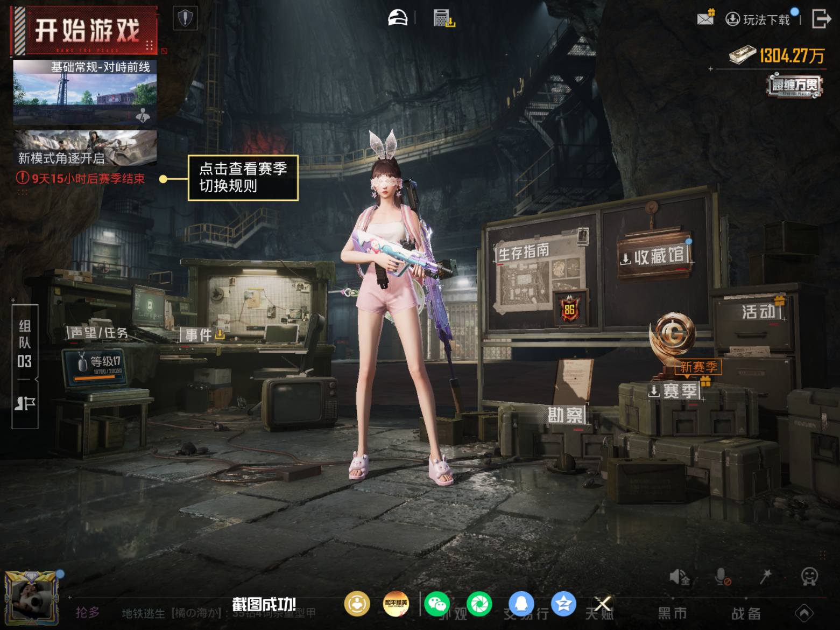Select the 基础常规-对峙前线 map thumbnail
Image resolution: width=840 pixels, height=630 pixels.
(x=85, y=92)
